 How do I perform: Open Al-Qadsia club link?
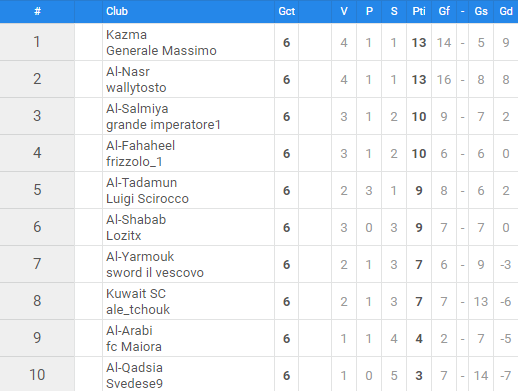point(134,368)
